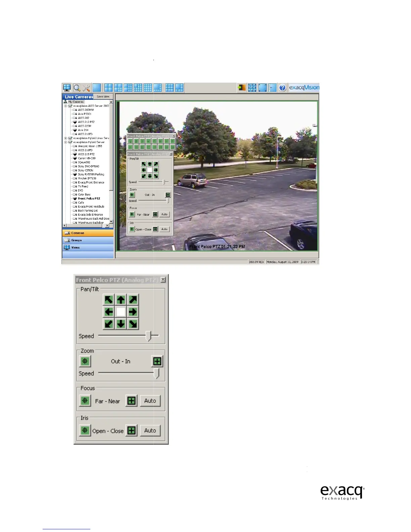Adjust Pan/Tilt Speed slider in enlarged panel
The height and width of the screenshot is (532, 411).
coord(149,336)
